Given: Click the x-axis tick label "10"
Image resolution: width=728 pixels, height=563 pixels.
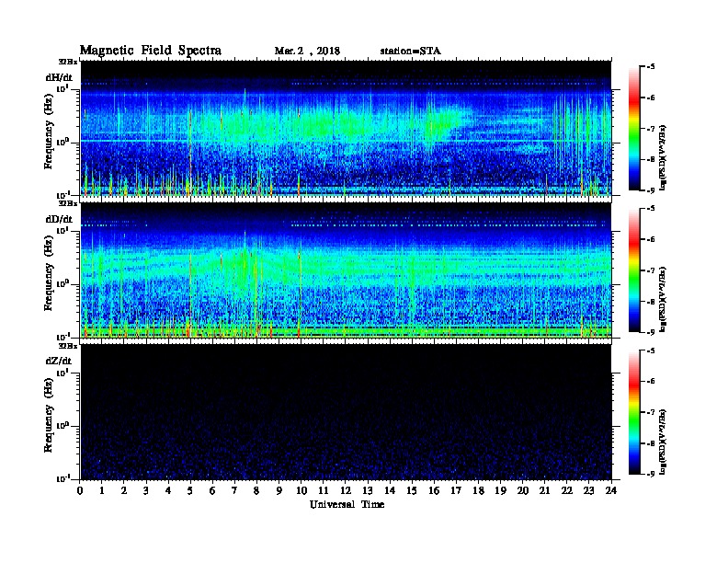Looking at the screenshot, I should [x=301, y=490].
